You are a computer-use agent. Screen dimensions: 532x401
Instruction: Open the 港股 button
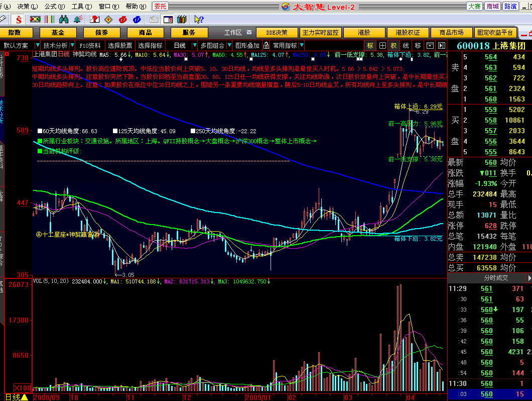[x=364, y=33]
